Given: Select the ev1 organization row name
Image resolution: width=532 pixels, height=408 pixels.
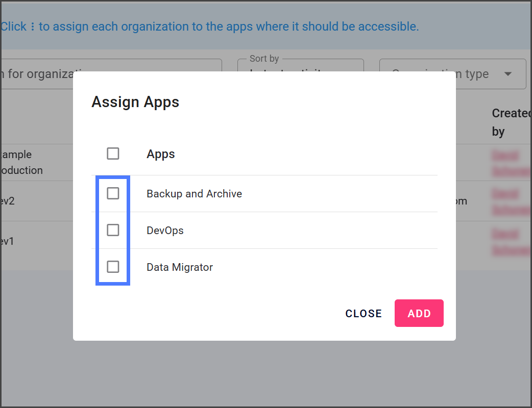Looking at the screenshot, I should click(7, 241).
